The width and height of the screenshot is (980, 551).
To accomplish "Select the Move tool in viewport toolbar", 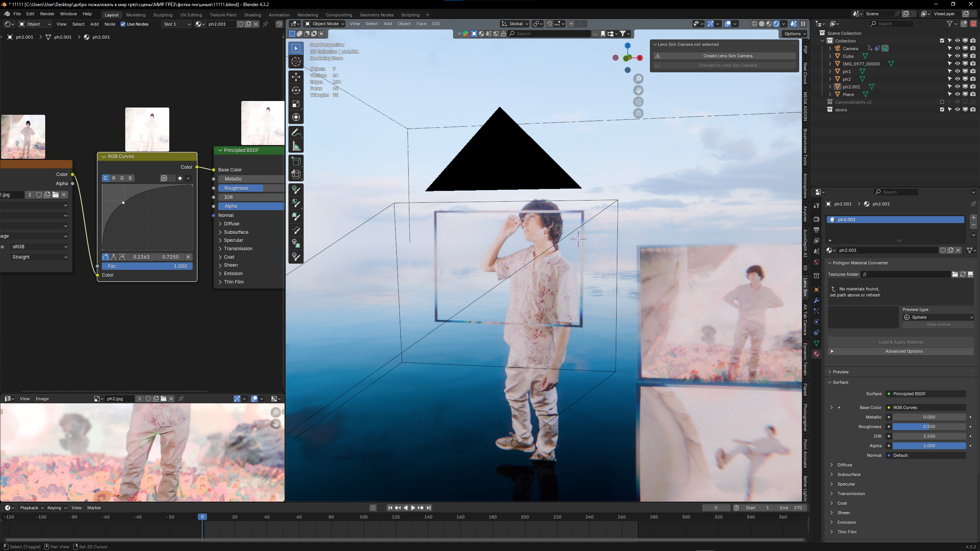I will pos(296,77).
